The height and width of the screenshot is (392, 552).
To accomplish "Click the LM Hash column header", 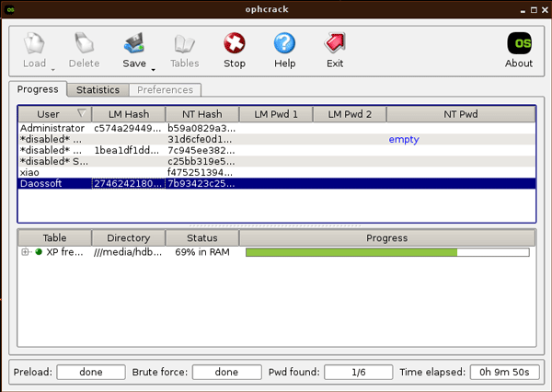I will 128,114.
